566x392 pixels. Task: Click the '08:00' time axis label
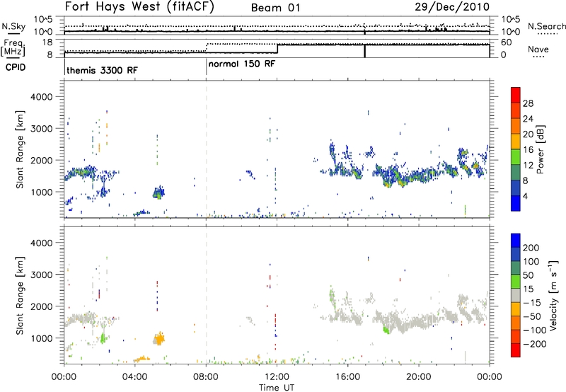[x=206, y=377]
